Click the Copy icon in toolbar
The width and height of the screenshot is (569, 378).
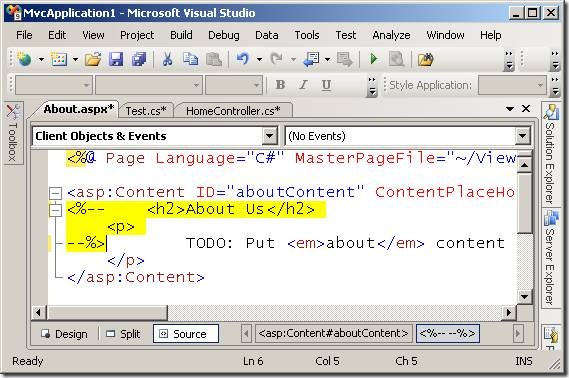click(191, 59)
